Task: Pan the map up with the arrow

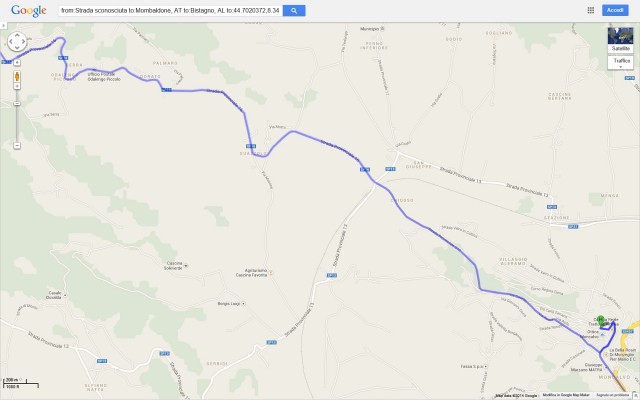Action: (x=17, y=36)
